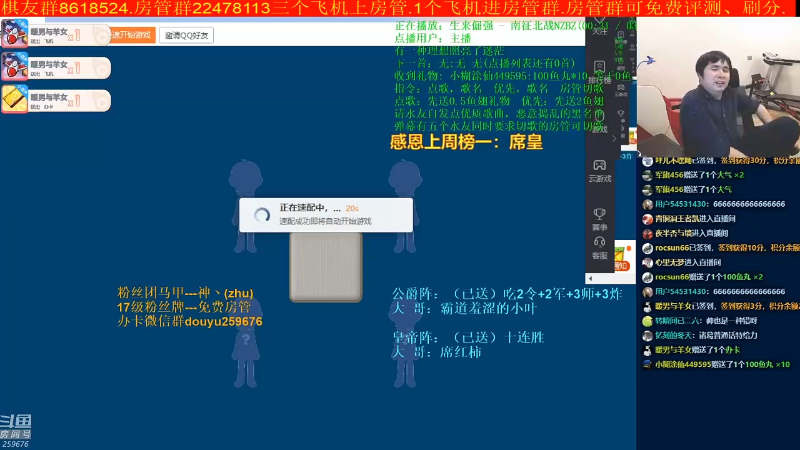Click the 军旗456赠送了1个大气 ×2 chat message

pos(699,175)
